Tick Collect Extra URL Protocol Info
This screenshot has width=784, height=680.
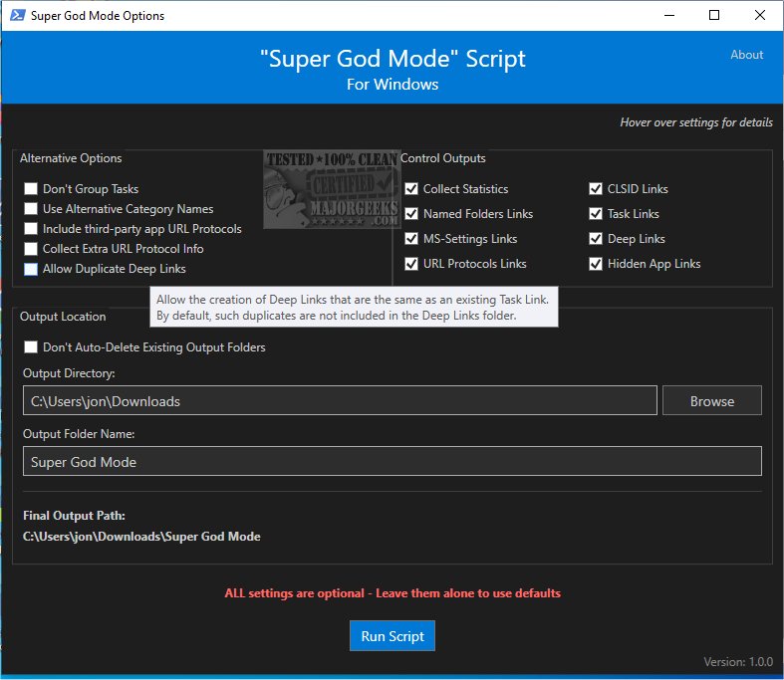pyautogui.click(x=32, y=249)
